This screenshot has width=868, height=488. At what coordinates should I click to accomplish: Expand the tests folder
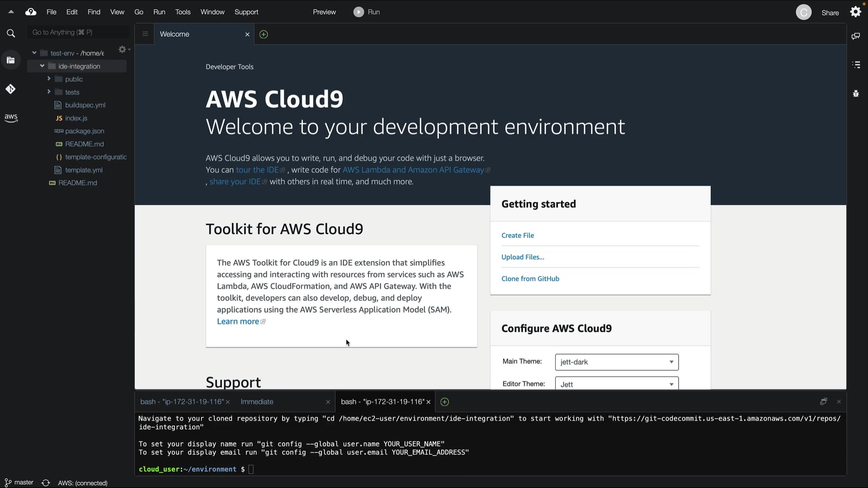coord(49,92)
